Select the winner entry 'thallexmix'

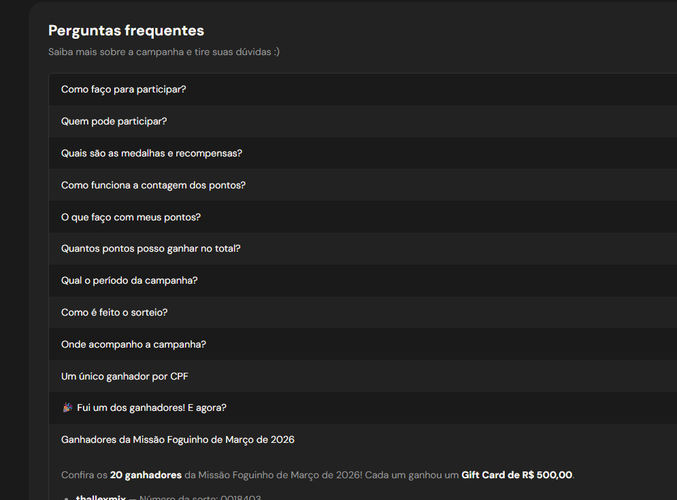(x=101, y=497)
